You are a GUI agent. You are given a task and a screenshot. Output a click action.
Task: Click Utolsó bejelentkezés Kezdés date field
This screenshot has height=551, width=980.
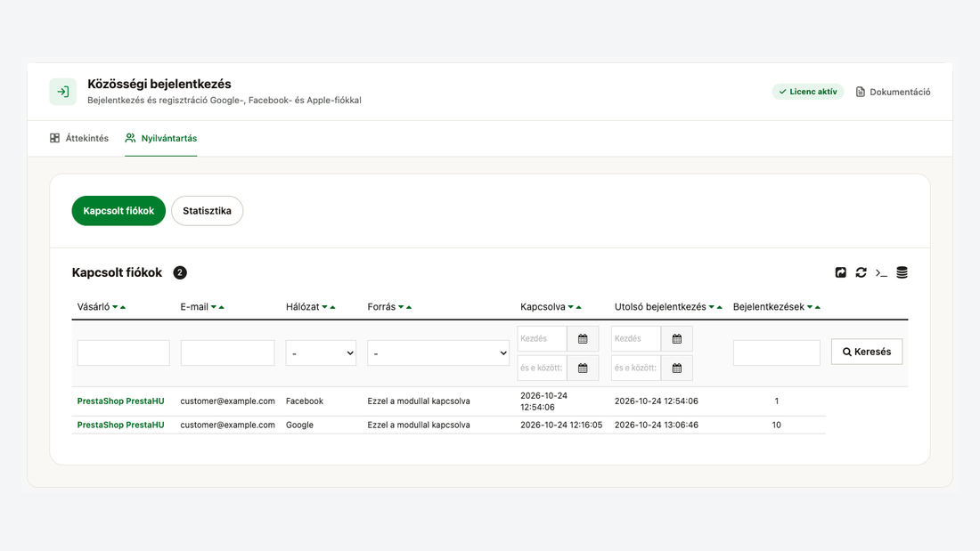636,338
